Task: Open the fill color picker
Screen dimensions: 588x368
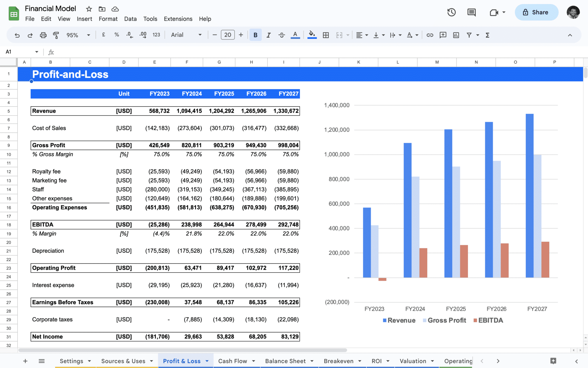Action: (312, 35)
